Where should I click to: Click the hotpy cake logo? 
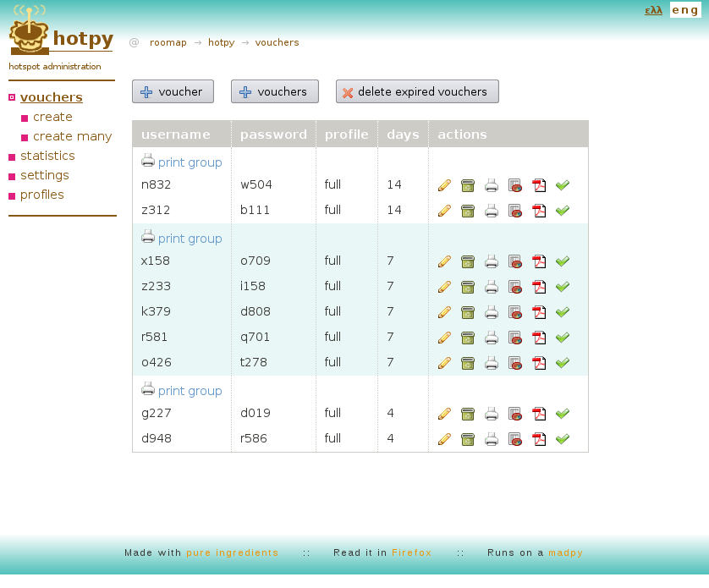point(29,32)
